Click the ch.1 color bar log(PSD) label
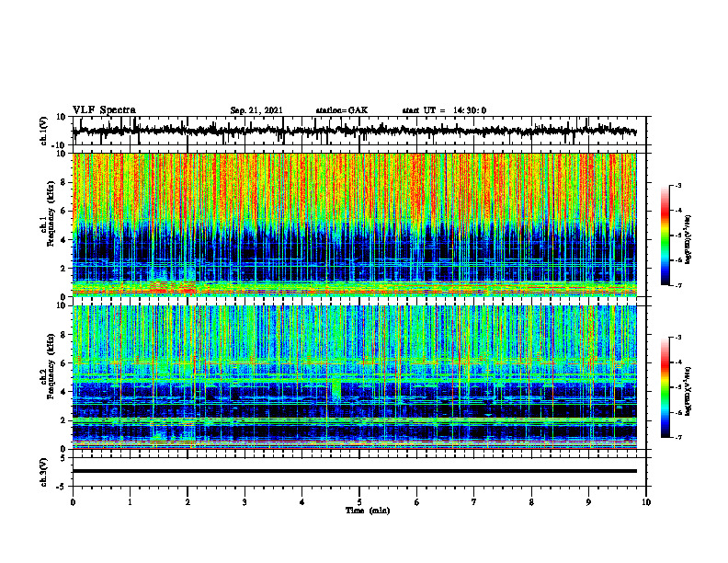728x563 pixels. [x=688, y=240]
